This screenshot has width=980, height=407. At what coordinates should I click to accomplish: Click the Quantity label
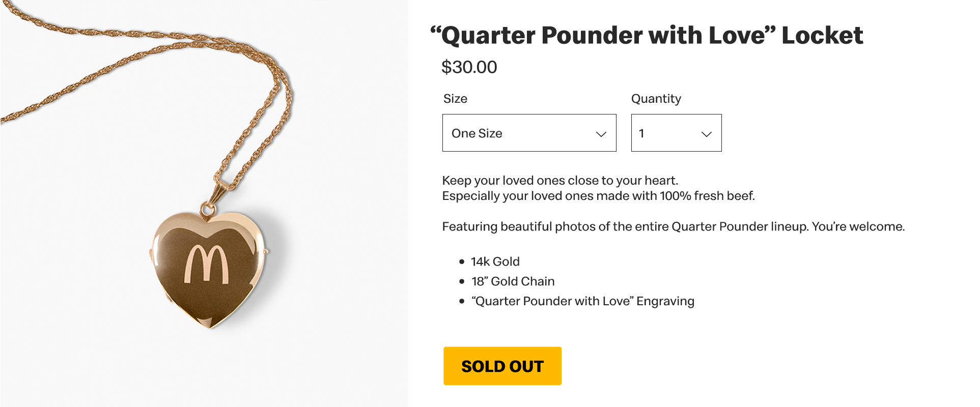point(656,99)
